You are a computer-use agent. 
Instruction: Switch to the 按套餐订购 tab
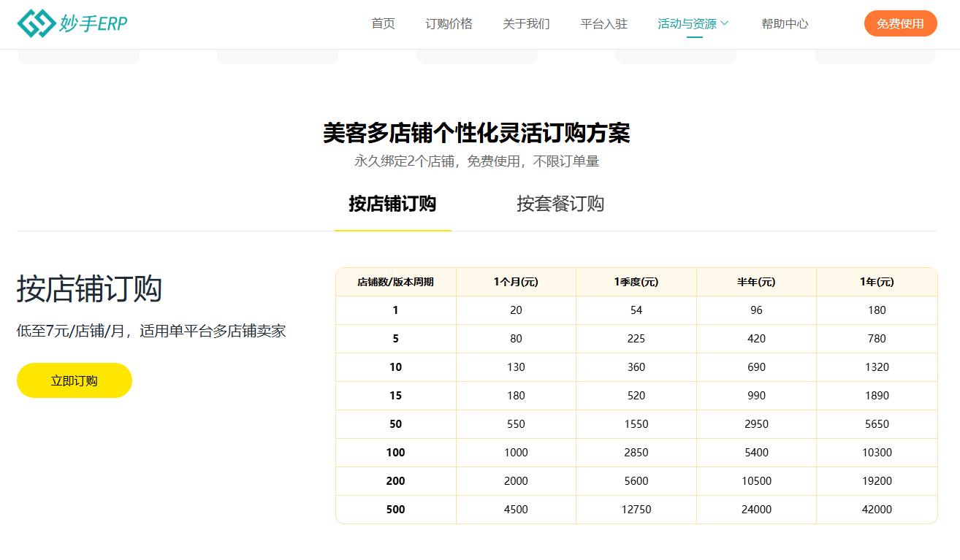(560, 204)
